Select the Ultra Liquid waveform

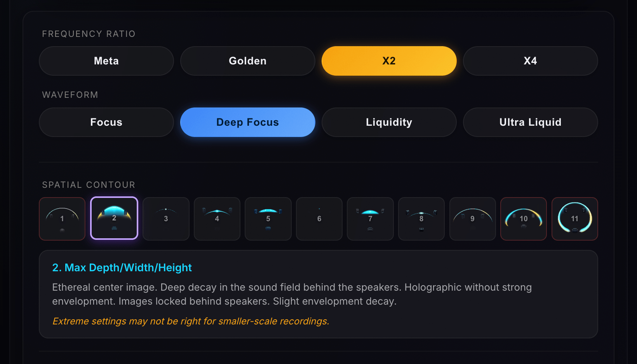531,122
